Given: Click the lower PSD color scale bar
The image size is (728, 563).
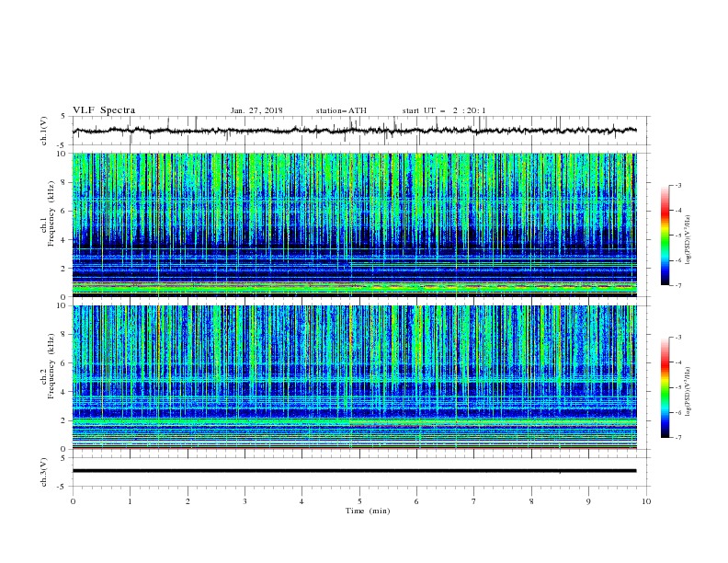Looking at the screenshot, I should click(665, 387).
